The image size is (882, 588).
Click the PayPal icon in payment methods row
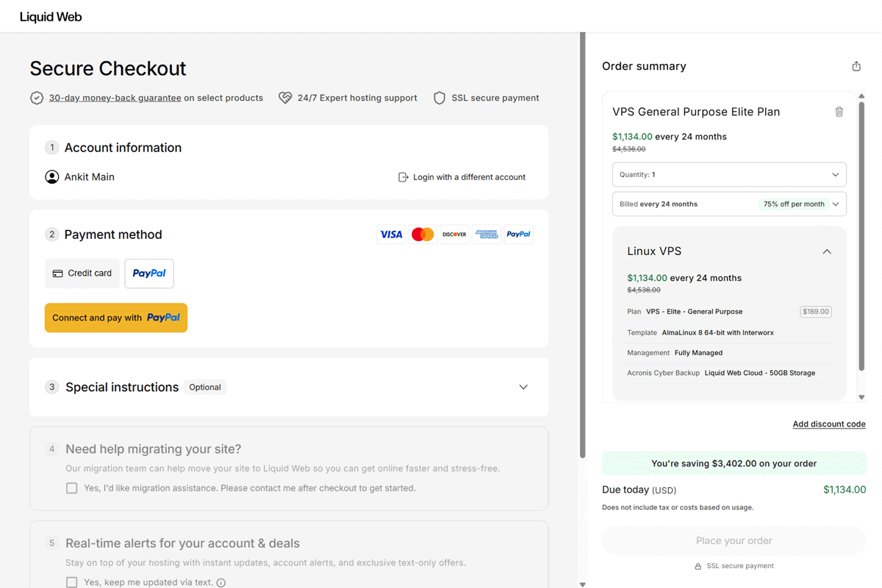[518, 234]
